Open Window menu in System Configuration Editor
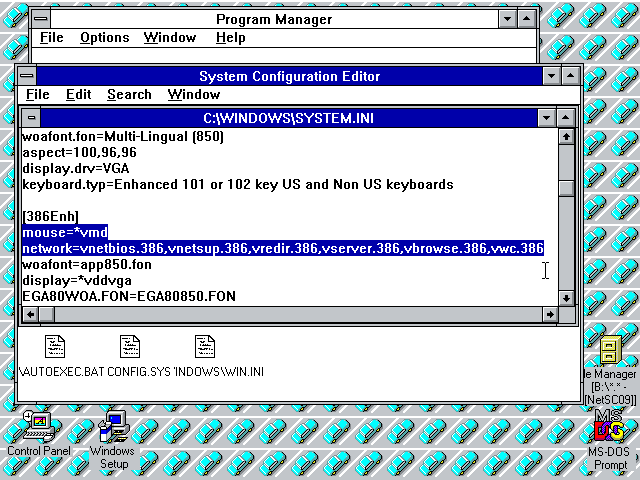Screen dimensions: 640x480 [x=194, y=94]
